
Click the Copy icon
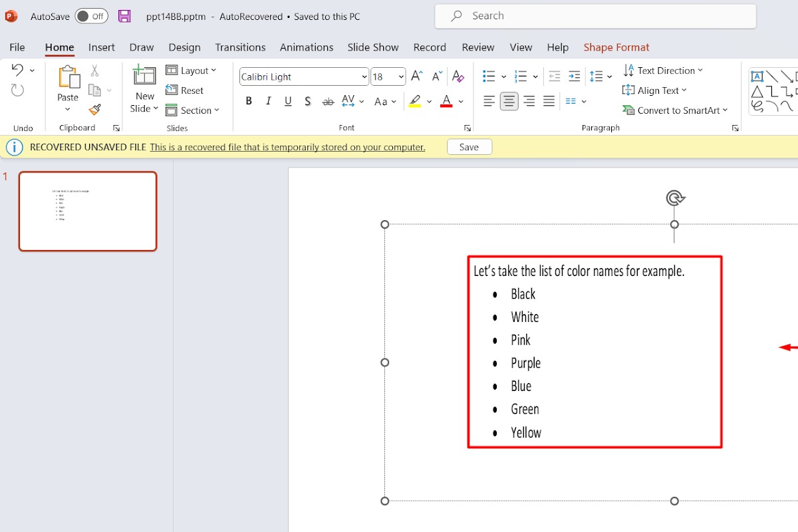pyautogui.click(x=94, y=90)
